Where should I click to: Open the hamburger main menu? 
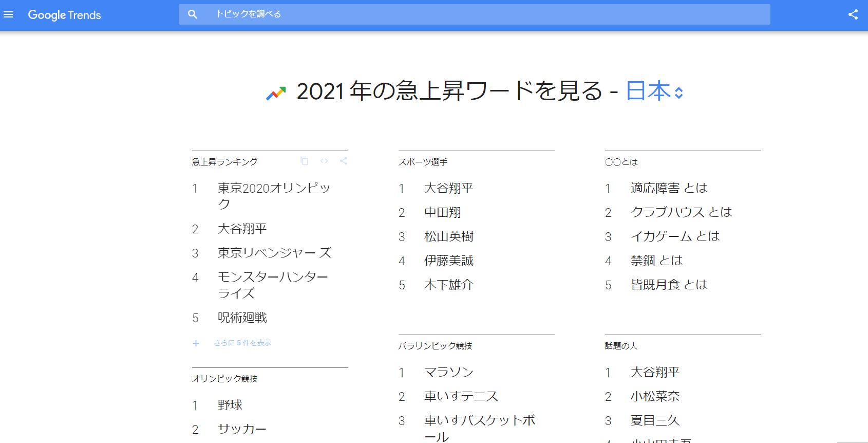coord(8,14)
